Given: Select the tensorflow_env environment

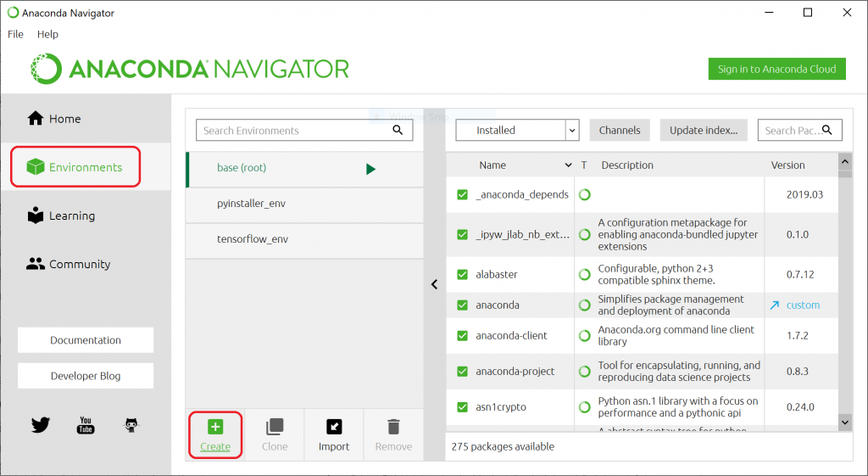Looking at the screenshot, I should coord(304,240).
